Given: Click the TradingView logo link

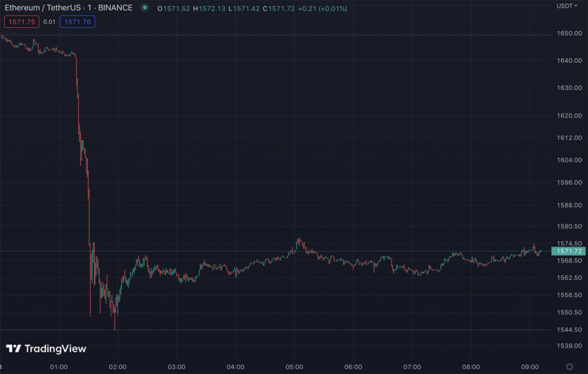Looking at the screenshot, I should pyautogui.click(x=46, y=349).
